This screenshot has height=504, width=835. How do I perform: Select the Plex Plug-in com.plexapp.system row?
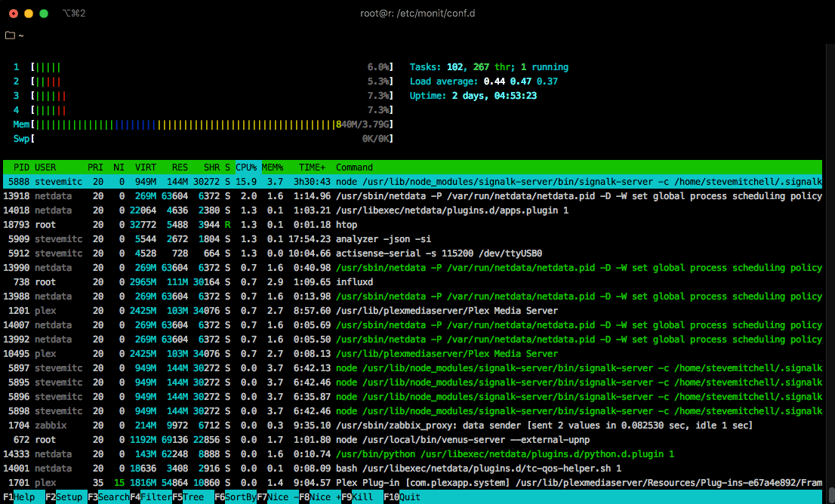[x=413, y=483]
